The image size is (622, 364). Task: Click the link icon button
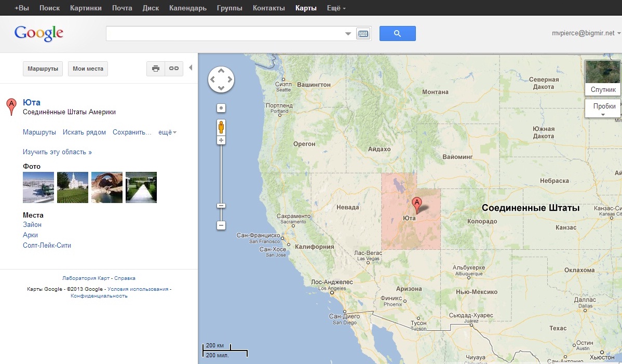coord(174,69)
